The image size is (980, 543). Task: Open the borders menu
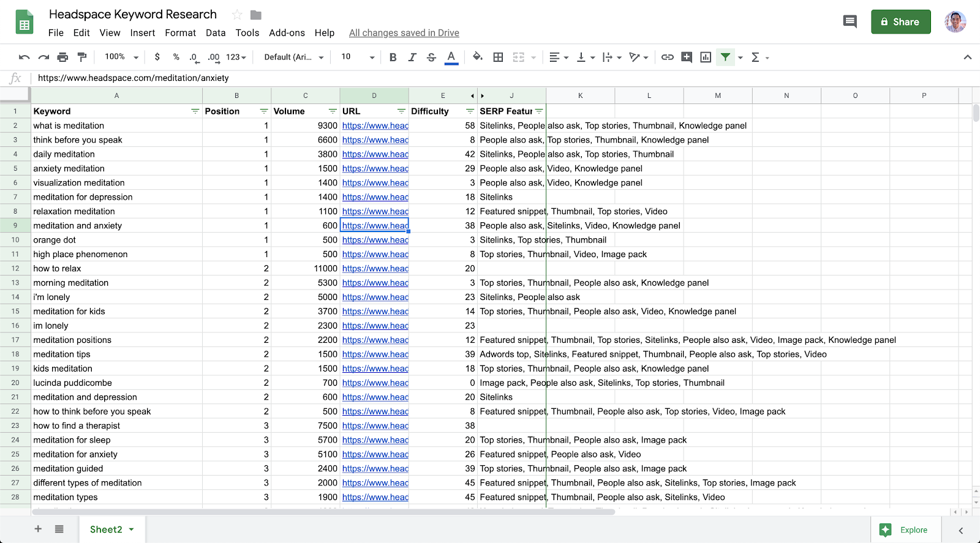(x=499, y=57)
